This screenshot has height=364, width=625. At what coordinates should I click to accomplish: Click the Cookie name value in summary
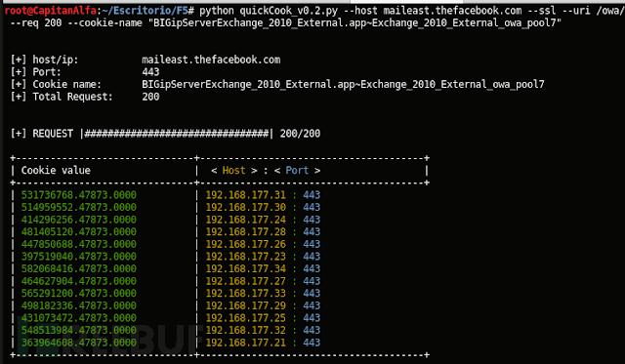click(343, 85)
